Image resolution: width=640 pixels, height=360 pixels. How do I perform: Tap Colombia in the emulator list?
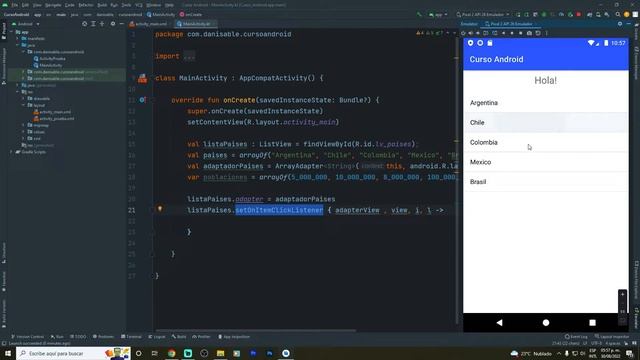(546, 142)
